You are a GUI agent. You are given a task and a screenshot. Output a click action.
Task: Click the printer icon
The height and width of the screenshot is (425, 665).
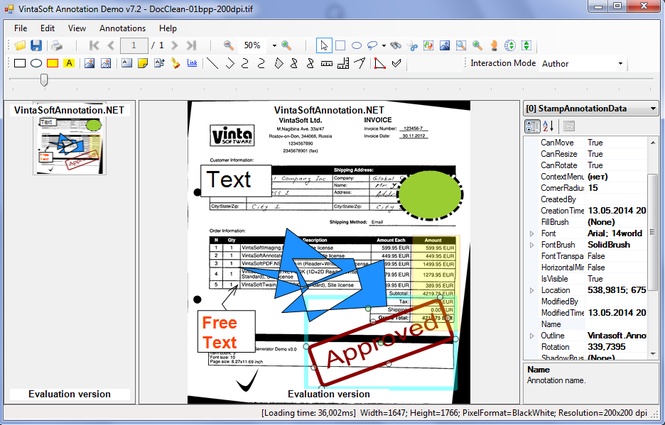57,45
